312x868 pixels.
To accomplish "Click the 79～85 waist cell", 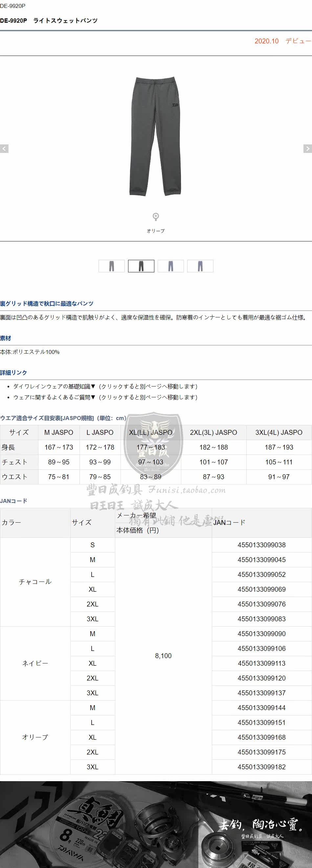I will [100, 477].
